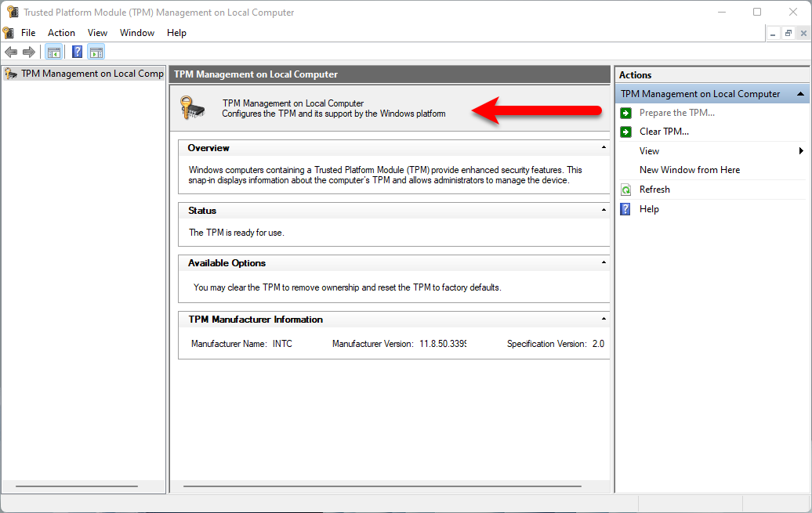Minimize the inner MDI child window
812x513 pixels.
773,34
